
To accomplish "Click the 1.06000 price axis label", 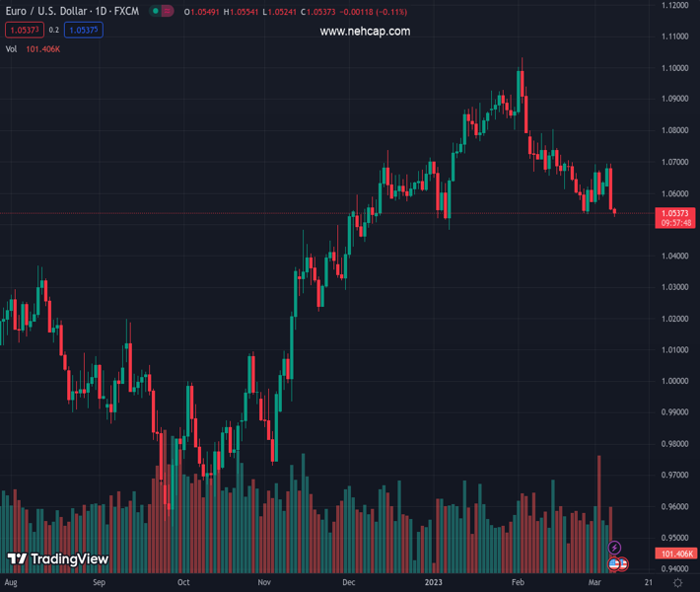I will (x=674, y=193).
